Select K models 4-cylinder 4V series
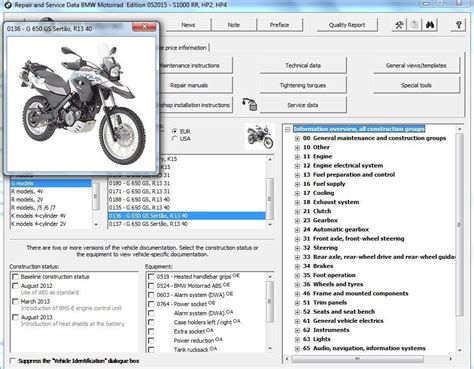Screen dimensions: 474x369 51,216
